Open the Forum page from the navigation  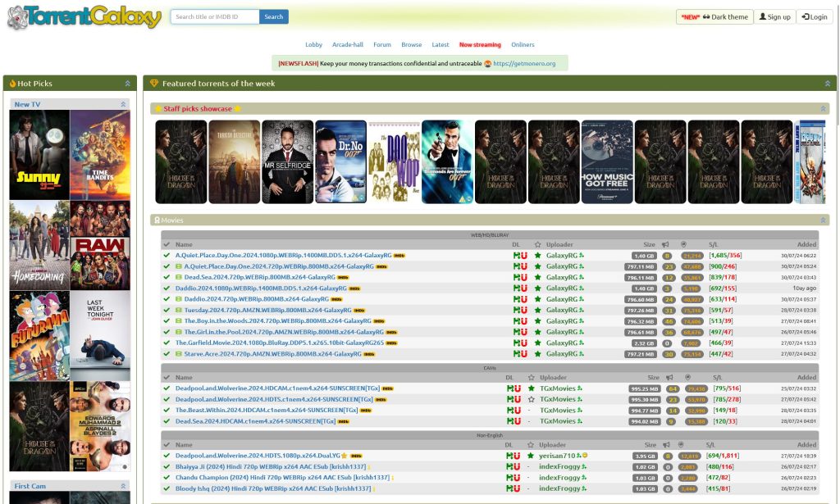click(x=381, y=44)
